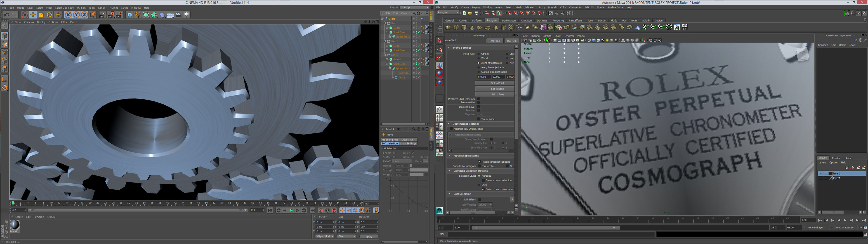Toggle the Z axis lock in Cinema 4D
Screen dimensions: 868x244
click(x=84, y=15)
